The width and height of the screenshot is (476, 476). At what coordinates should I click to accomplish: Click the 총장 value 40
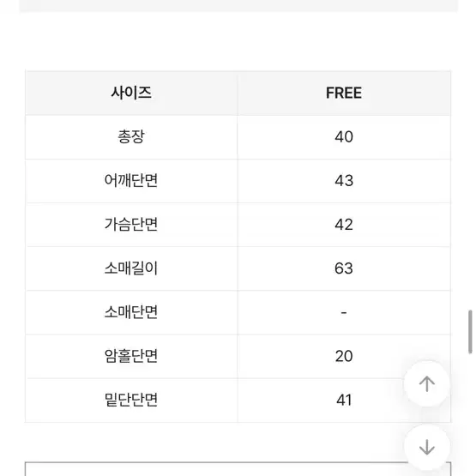click(x=344, y=137)
